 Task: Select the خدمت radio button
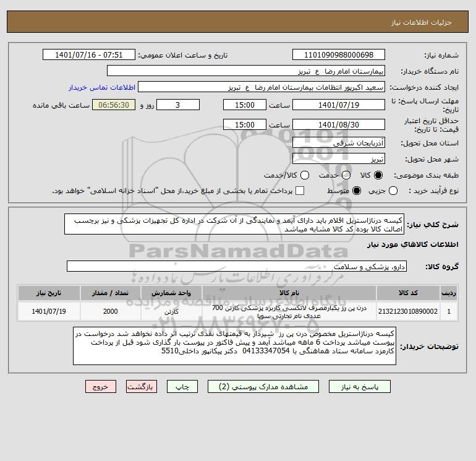tap(346, 175)
